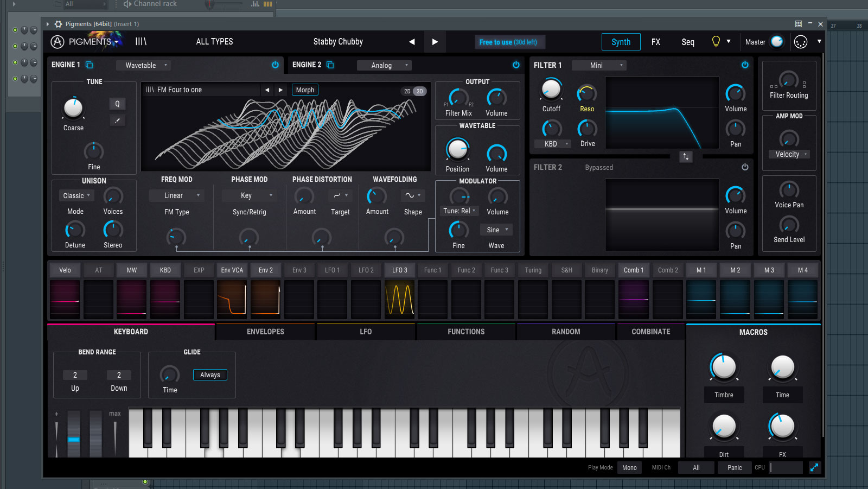The height and width of the screenshot is (489, 868).
Task: Toggle the Morph button on the wavetable
Action: click(x=305, y=90)
